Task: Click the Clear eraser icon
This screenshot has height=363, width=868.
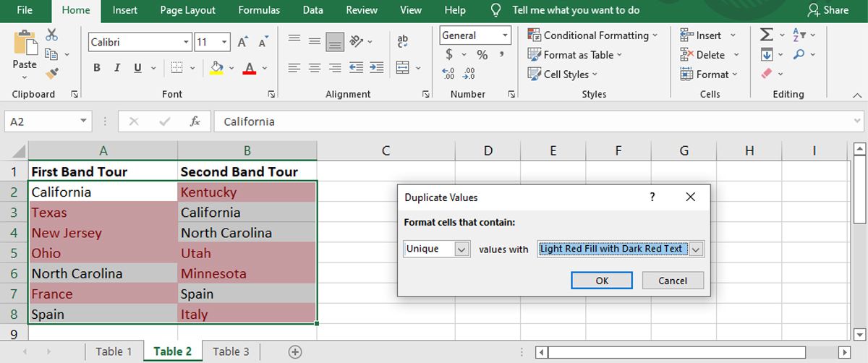Action: (767, 73)
